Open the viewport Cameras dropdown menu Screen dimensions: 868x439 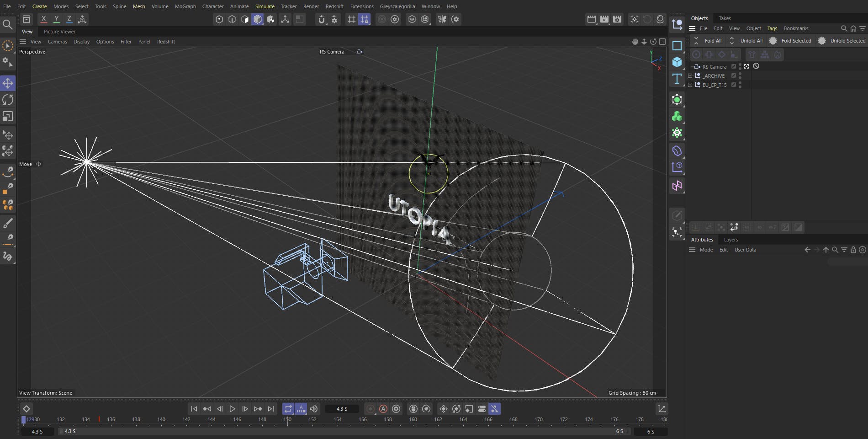57,42
